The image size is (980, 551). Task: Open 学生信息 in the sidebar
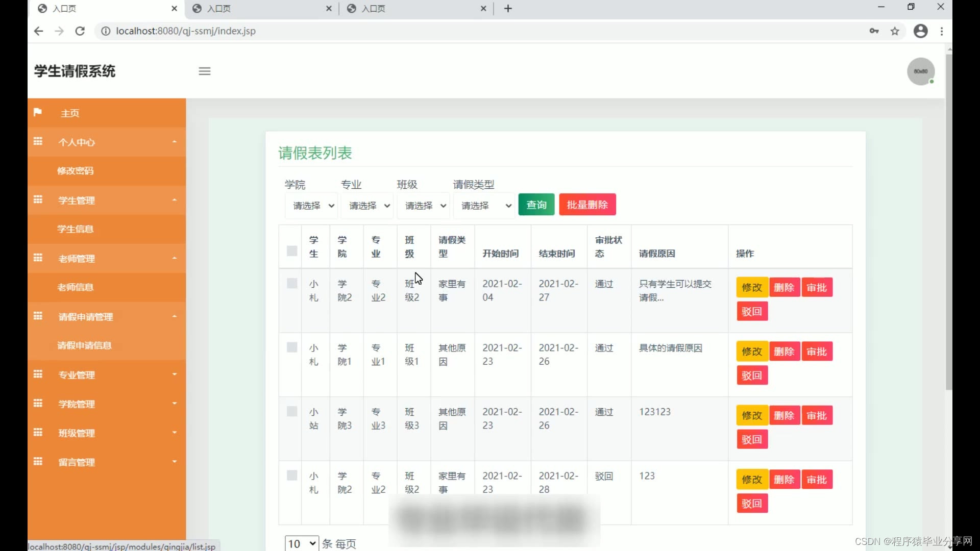click(76, 229)
